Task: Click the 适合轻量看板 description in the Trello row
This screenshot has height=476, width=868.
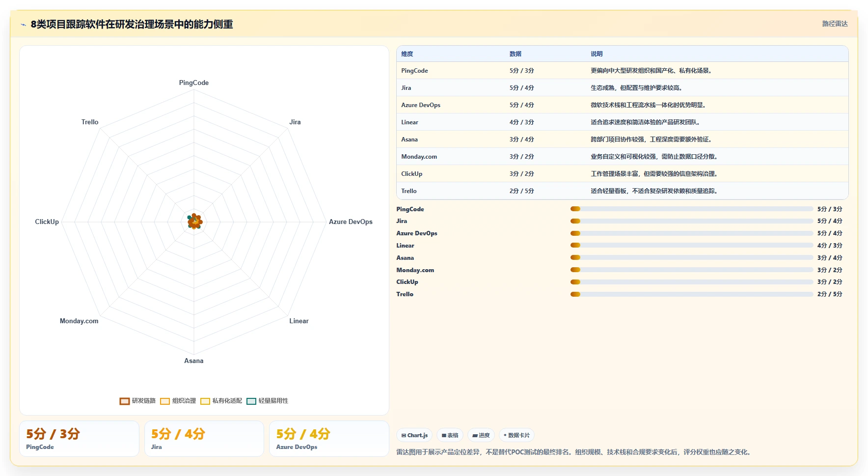Action: coord(654,191)
